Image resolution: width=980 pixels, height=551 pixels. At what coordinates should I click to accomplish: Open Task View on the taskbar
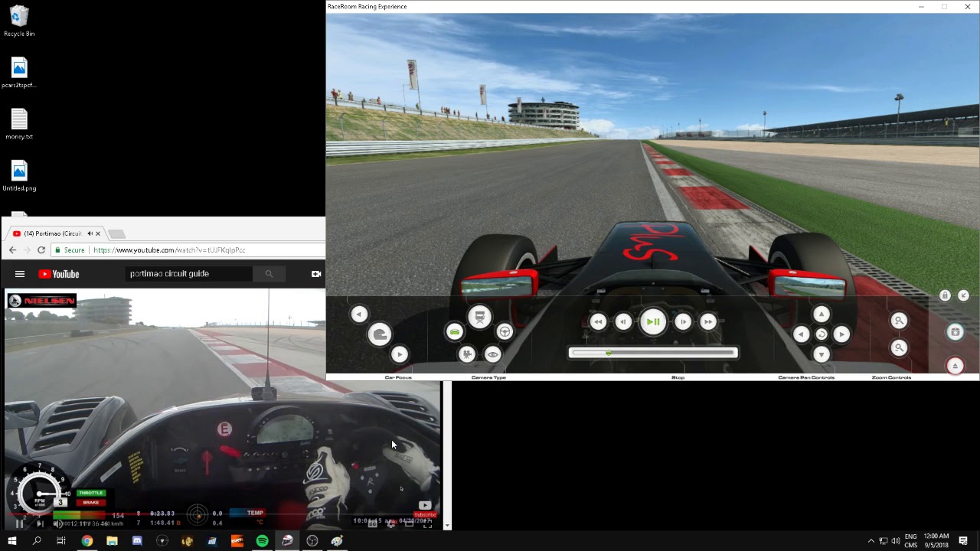coord(61,541)
